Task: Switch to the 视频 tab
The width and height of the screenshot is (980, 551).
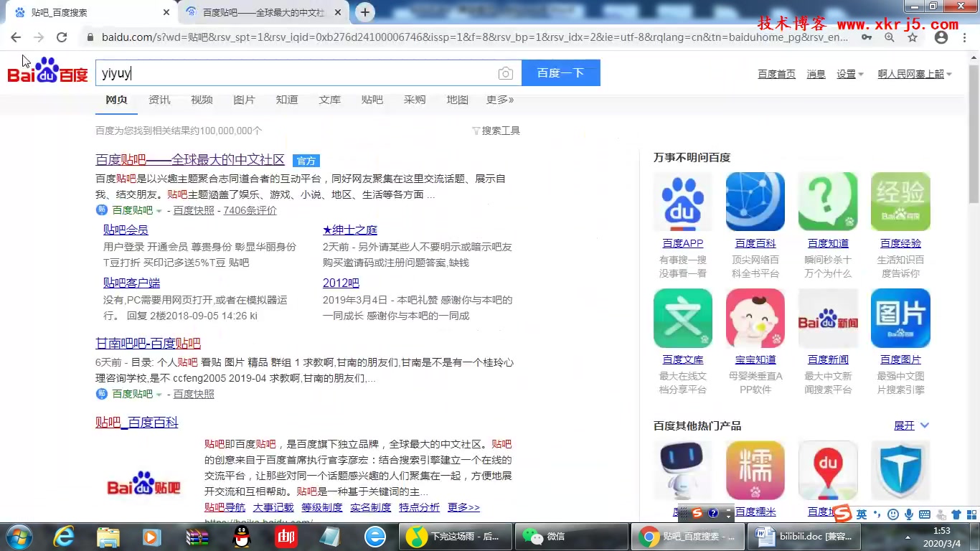Action: [202, 100]
